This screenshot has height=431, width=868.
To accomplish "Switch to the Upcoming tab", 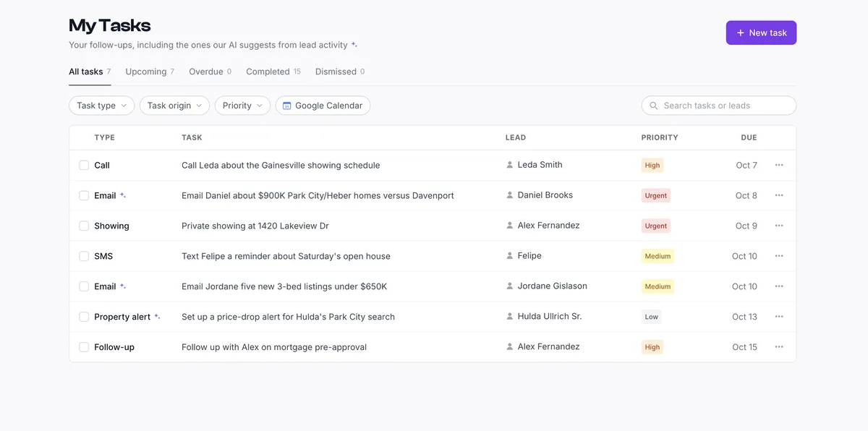I will point(150,72).
